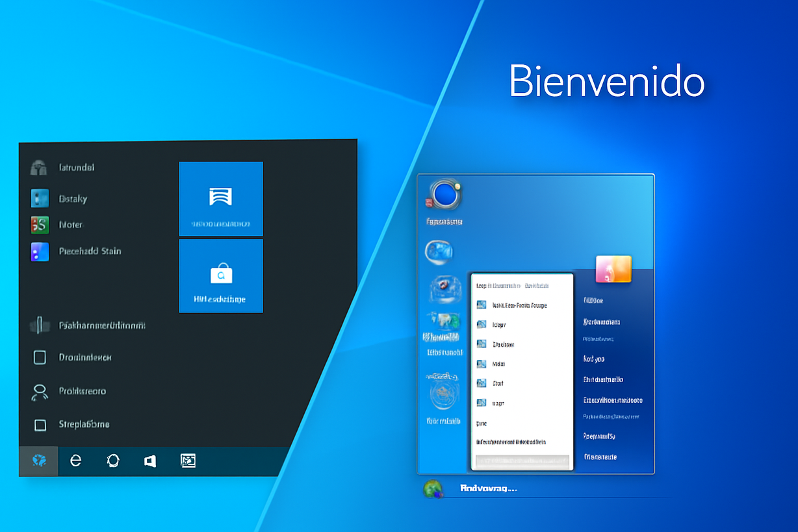Select the "Mslat" row in the white menu
Image resolution: width=798 pixels, height=532 pixels.
pyautogui.click(x=521, y=364)
